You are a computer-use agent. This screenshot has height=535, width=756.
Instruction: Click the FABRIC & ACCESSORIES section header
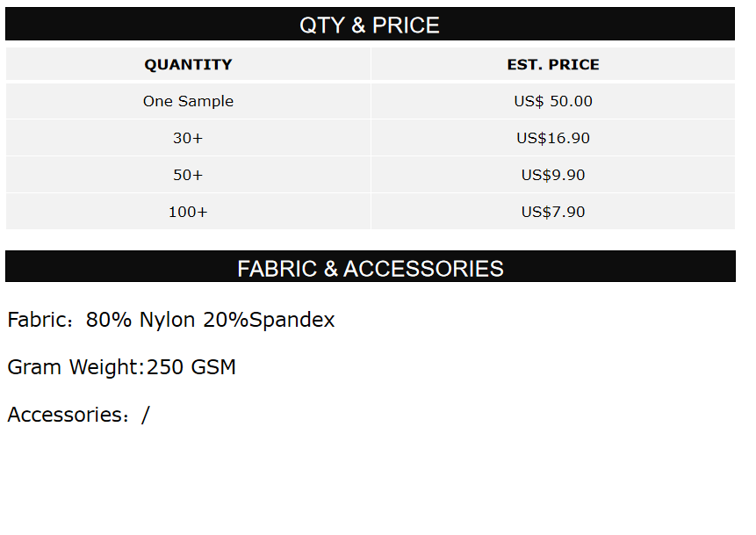click(370, 268)
